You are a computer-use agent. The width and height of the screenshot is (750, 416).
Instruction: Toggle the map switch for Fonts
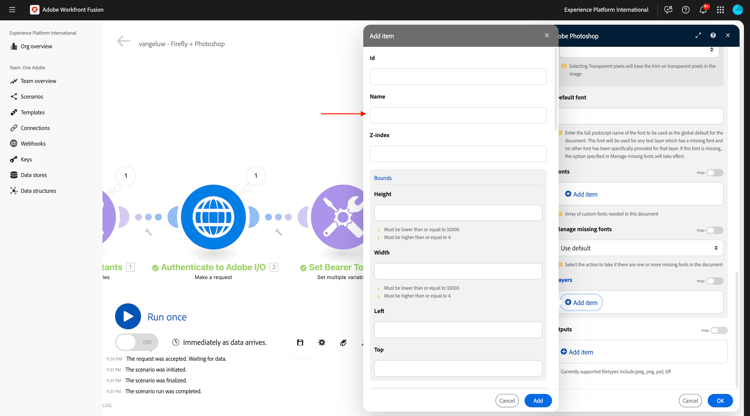point(715,173)
